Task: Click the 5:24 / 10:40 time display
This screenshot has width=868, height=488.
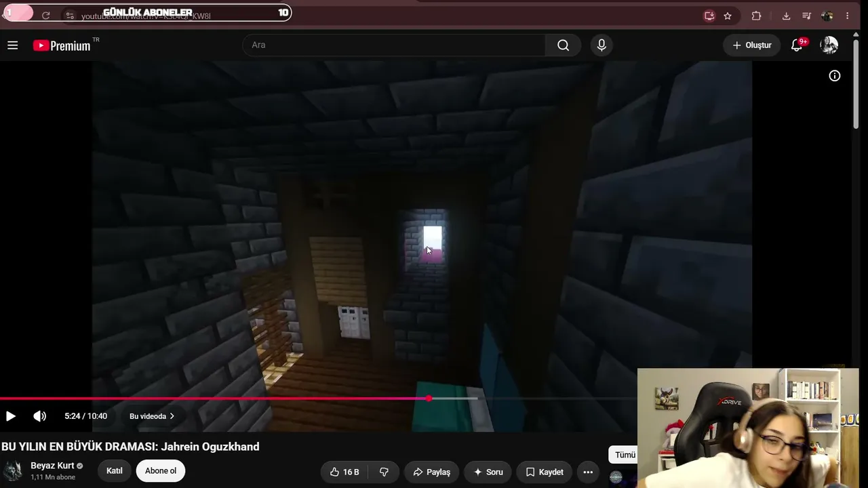Action: tap(85, 416)
